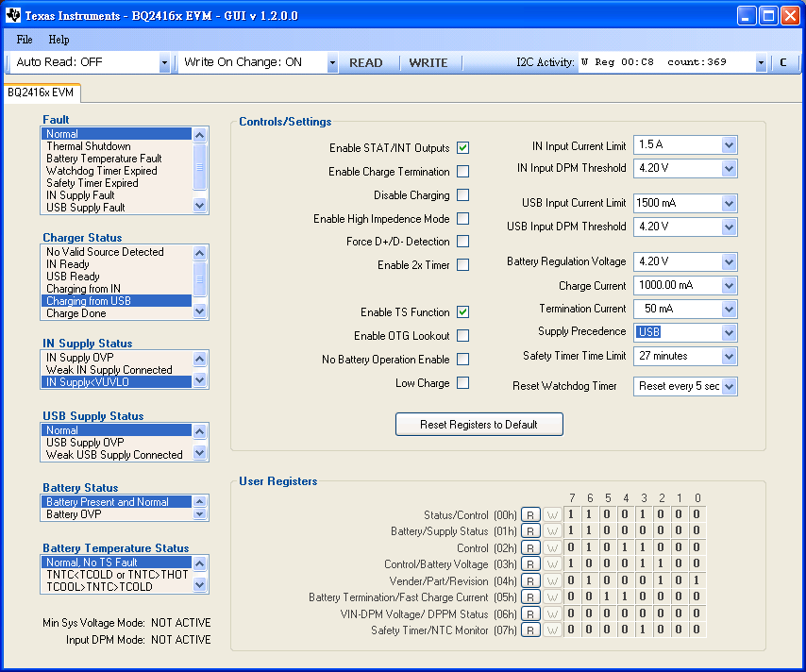Click the WRITE toolbar button
Image resolution: width=806 pixels, height=672 pixels.
point(428,62)
